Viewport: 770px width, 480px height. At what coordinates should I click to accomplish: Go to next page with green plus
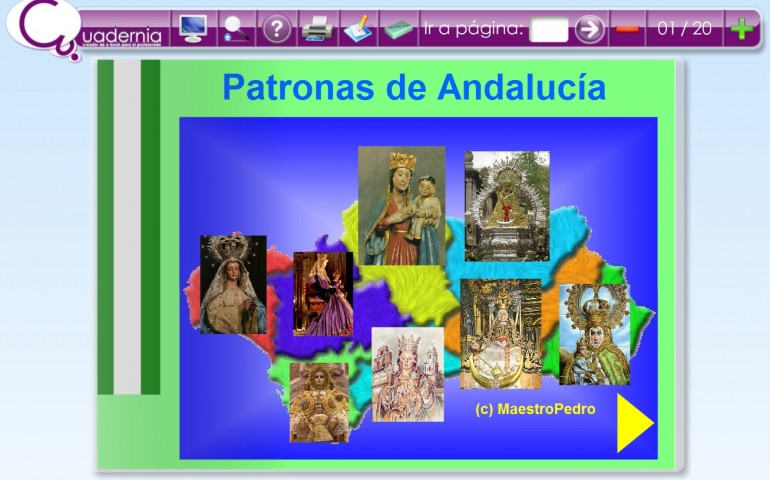(741, 28)
